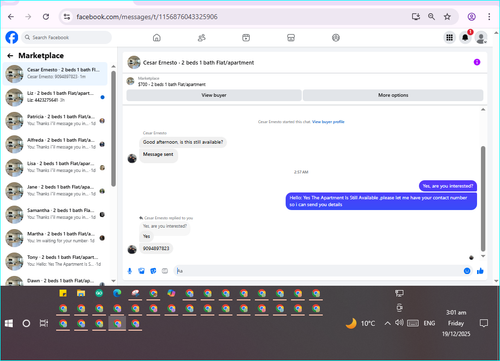Open site information icon in address bar

(67, 17)
